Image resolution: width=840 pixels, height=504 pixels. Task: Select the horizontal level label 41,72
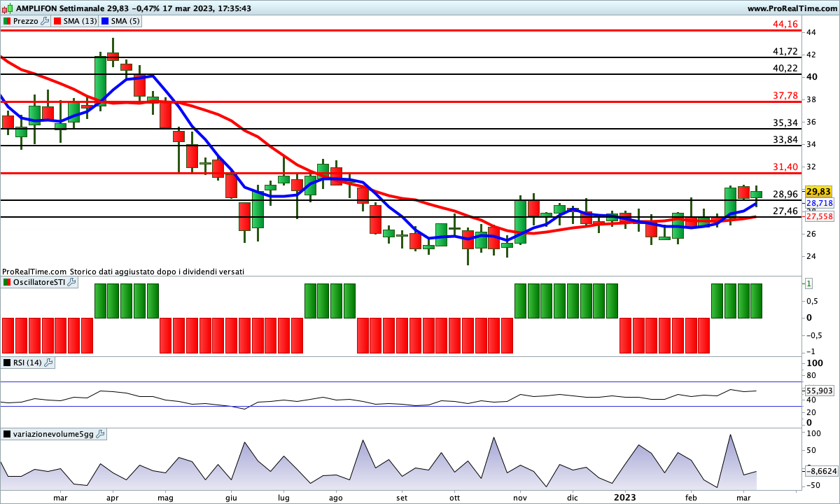(785, 51)
